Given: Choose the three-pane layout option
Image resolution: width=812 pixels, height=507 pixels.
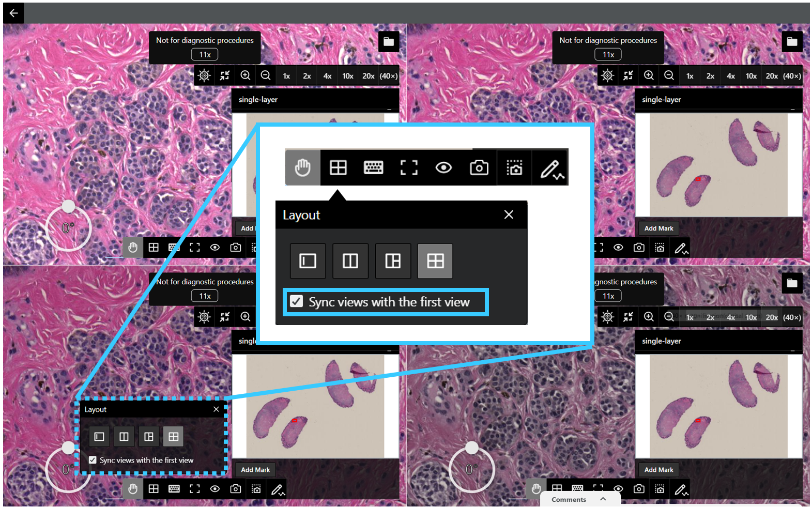Looking at the screenshot, I should point(149,437).
